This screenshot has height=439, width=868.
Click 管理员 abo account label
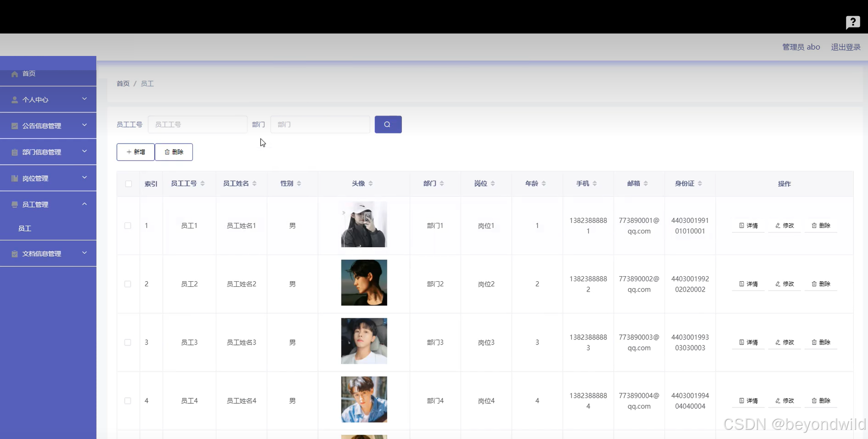801,47
